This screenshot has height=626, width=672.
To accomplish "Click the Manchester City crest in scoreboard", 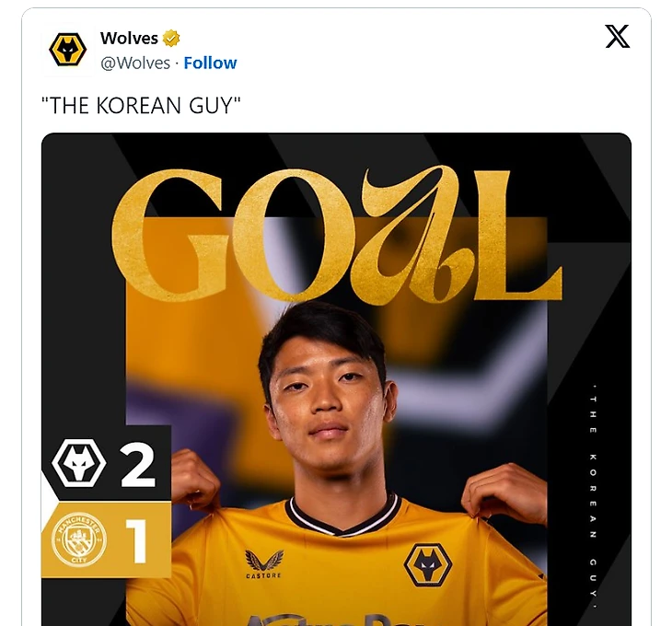I will [x=79, y=539].
